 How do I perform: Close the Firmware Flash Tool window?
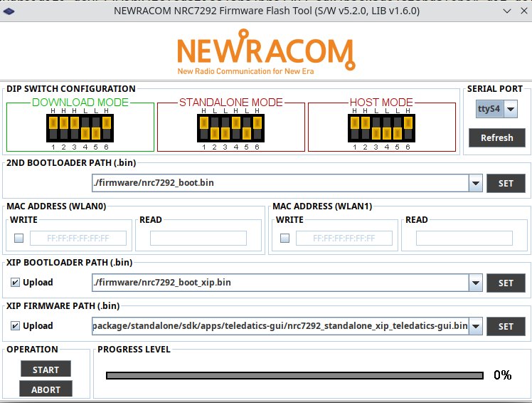point(524,11)
